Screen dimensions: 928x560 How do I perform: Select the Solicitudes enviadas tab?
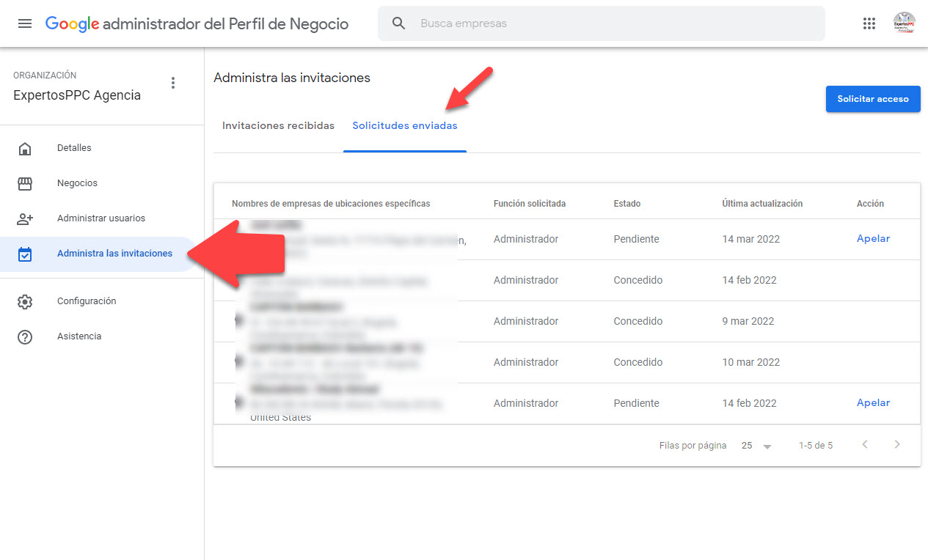404,126
